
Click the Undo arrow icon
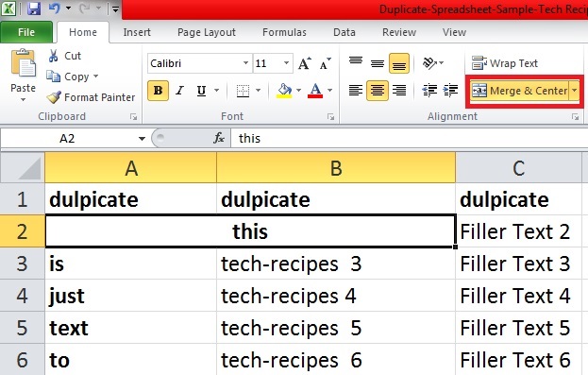(x=55, y=9)
